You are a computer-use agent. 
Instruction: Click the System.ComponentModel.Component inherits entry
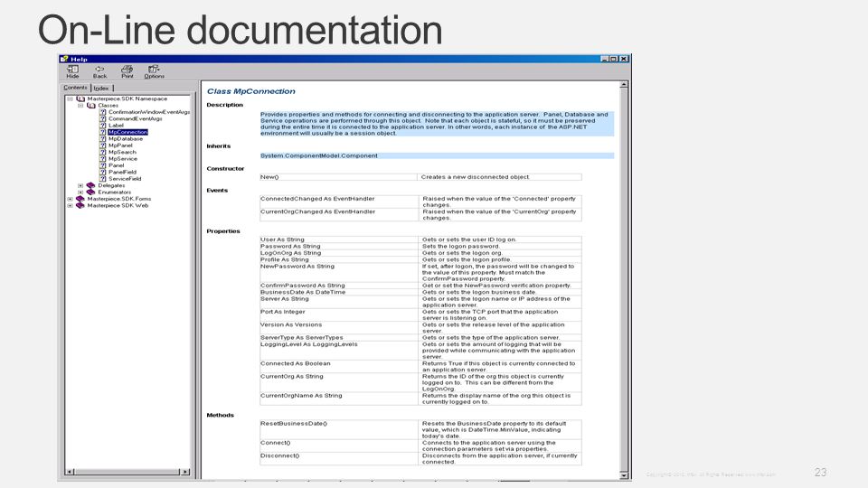pyautogui.click(x=319, y=155)
